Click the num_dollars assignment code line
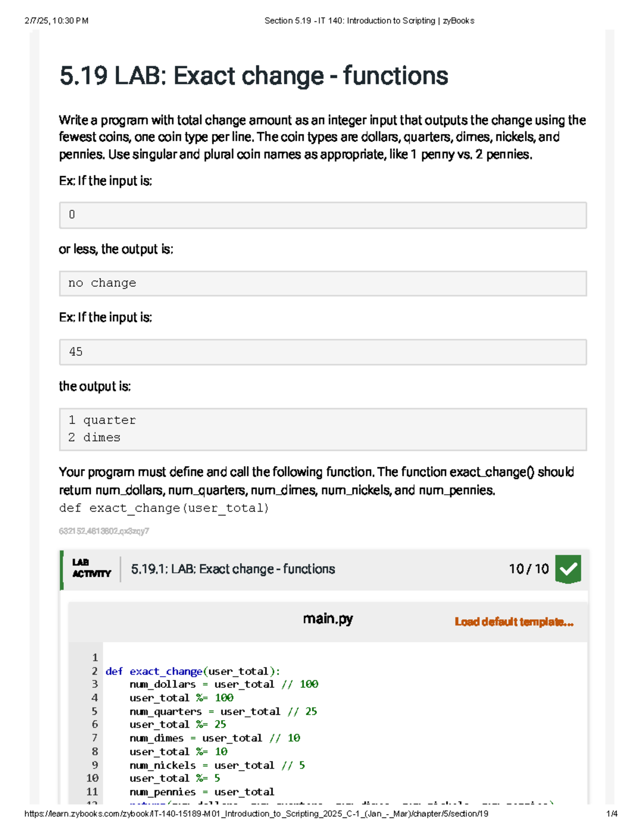This screenshot has height=834, width=644. (224, 684)
